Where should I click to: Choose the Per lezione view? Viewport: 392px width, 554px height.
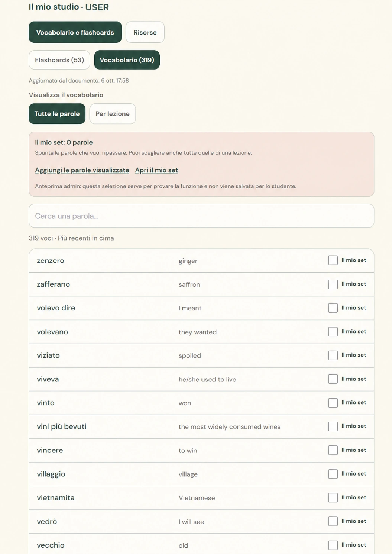click(x=113, y=114)
